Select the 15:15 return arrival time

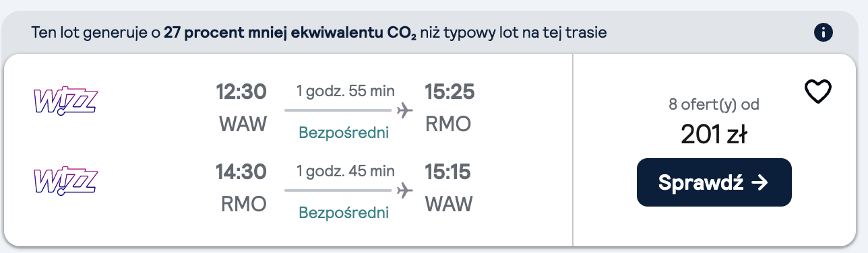pos(447,172)
